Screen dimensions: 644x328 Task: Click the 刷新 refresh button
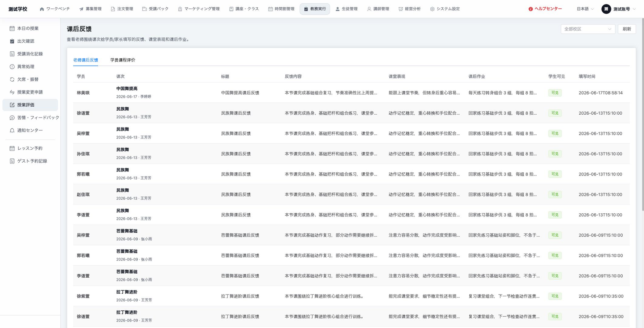[627, 29]
